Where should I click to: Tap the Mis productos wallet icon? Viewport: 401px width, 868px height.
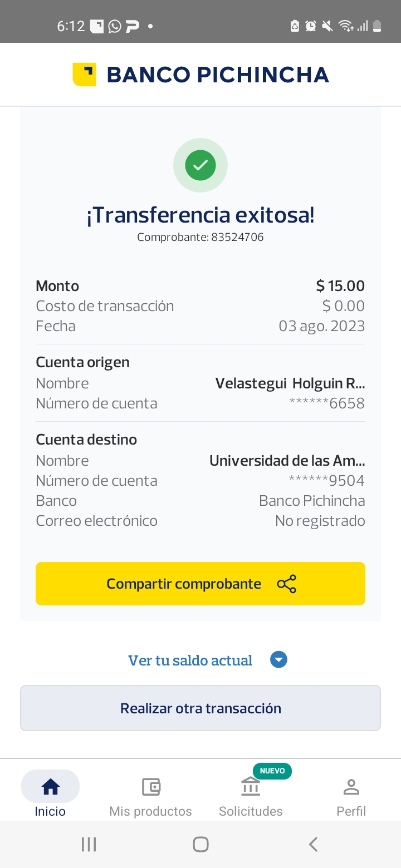tap(150, 787)
